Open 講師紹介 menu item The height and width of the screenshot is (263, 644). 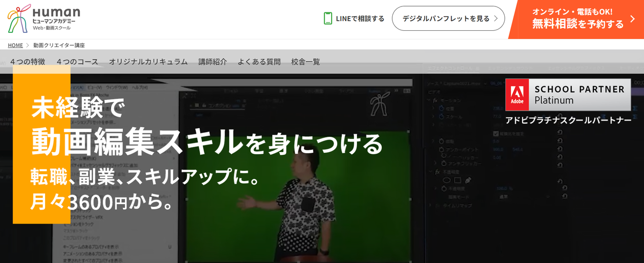[213, 62]
